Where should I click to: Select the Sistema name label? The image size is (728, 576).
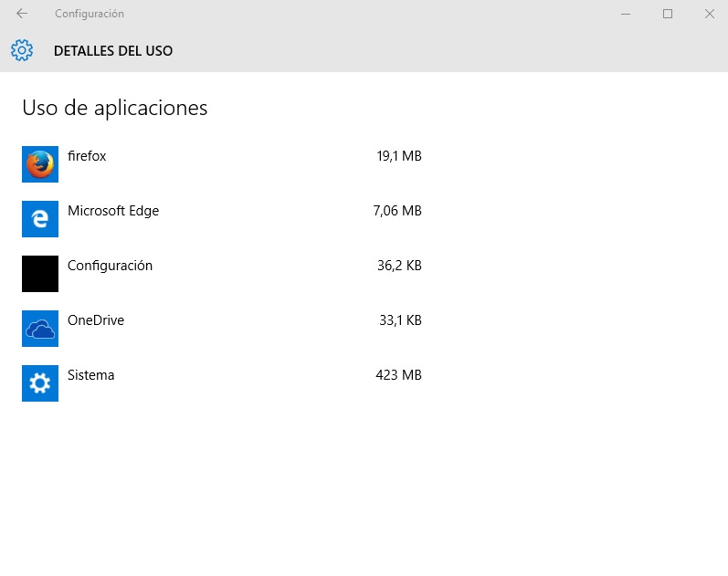[91, 375]
